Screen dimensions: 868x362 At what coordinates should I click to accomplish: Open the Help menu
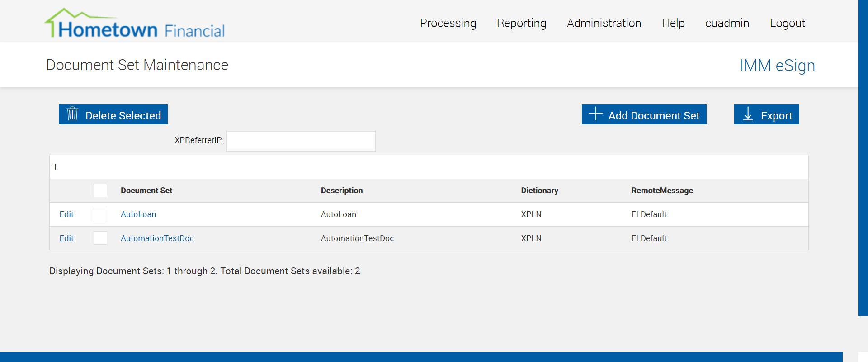coord(673,23)
